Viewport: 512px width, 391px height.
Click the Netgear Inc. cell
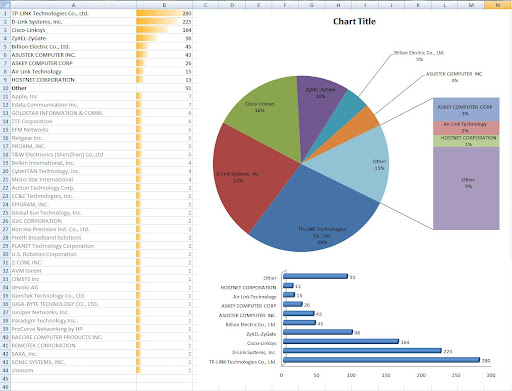point(73,138)
